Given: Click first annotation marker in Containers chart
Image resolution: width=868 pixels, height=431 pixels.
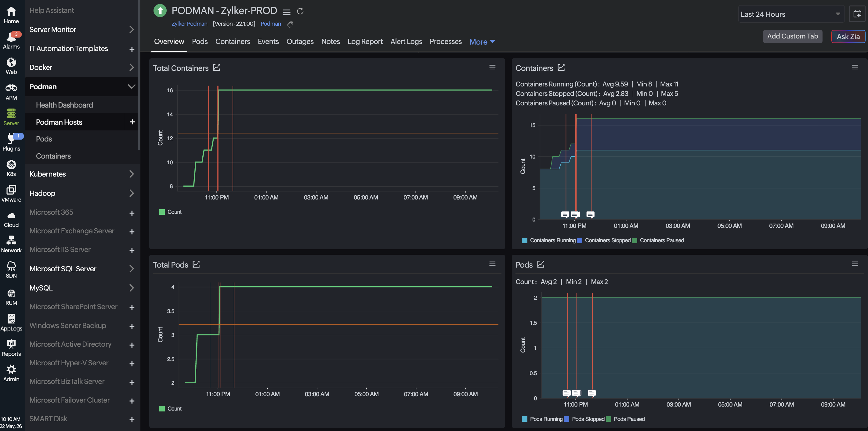Looking at the screenshot, I should pyautogui.click(x=565, y=214).
